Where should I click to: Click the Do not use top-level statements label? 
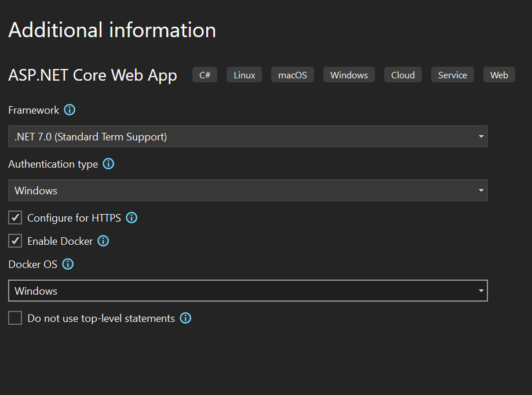(x=101, y=318)
